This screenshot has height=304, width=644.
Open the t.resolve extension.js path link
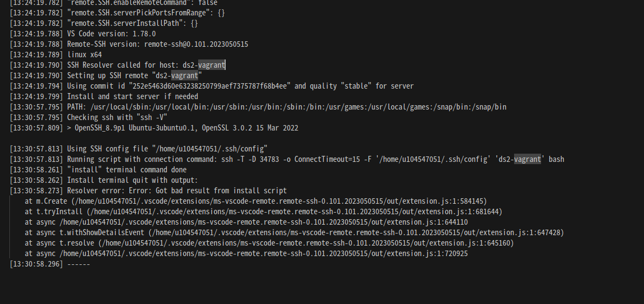click(305, 243)
